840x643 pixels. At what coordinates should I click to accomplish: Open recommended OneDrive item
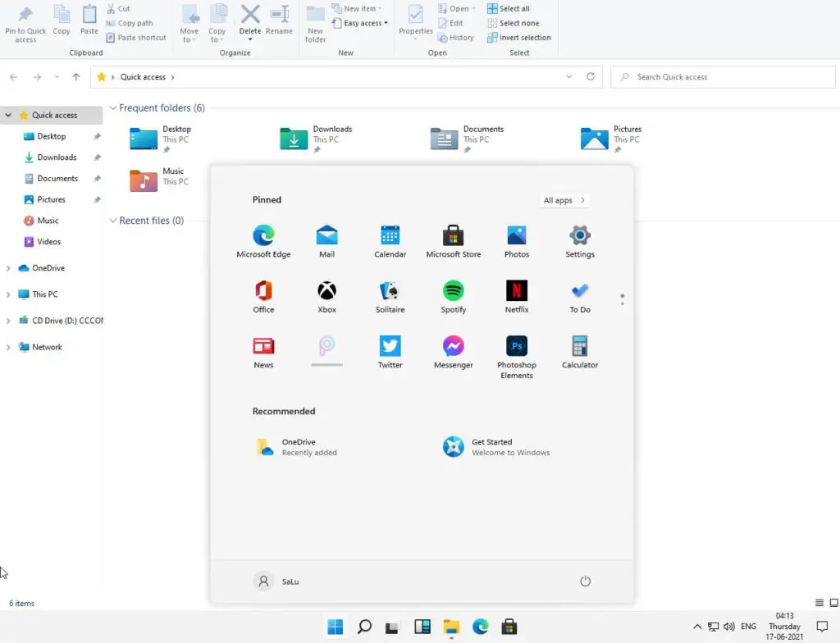297,447
